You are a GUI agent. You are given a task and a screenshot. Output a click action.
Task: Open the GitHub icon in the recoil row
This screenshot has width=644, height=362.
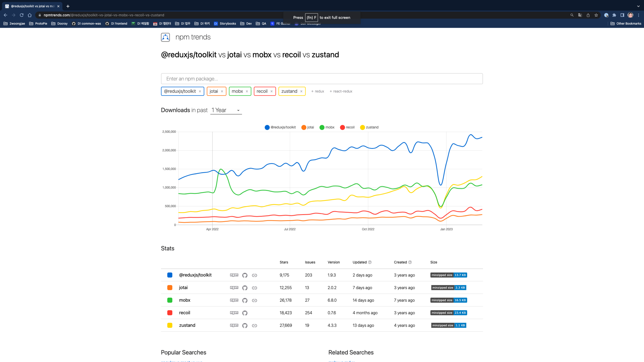pos(244,313)
